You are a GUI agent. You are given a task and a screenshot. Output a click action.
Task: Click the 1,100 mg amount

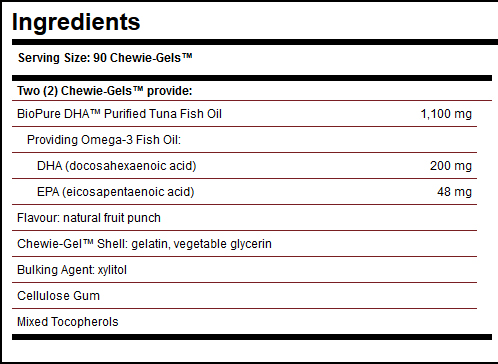point(446,114)
